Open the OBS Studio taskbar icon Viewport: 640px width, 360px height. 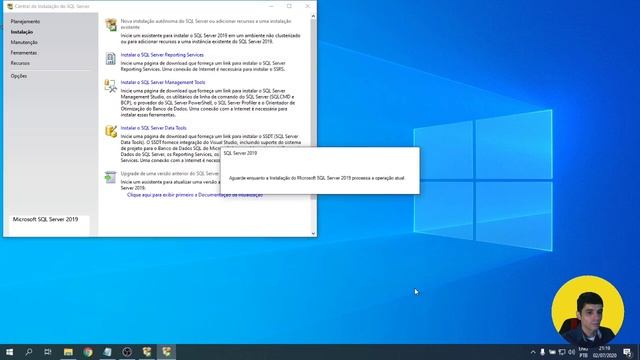(127, 352)
